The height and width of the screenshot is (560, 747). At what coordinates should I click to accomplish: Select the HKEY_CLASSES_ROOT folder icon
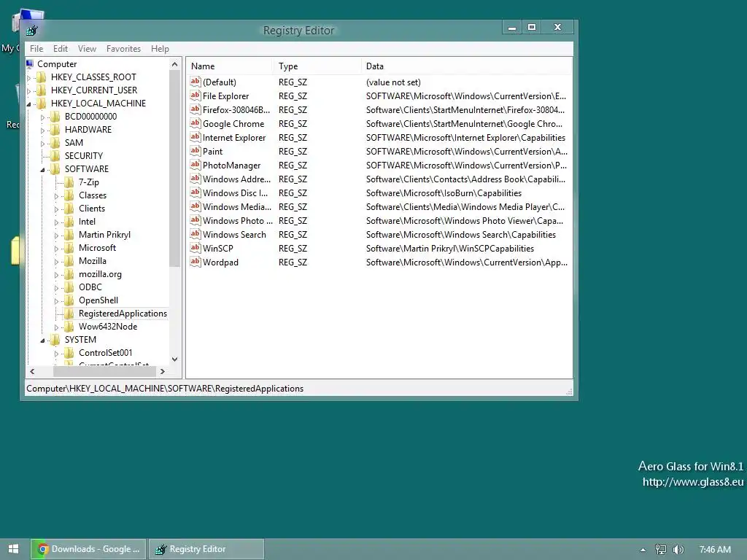click(42, 77)
